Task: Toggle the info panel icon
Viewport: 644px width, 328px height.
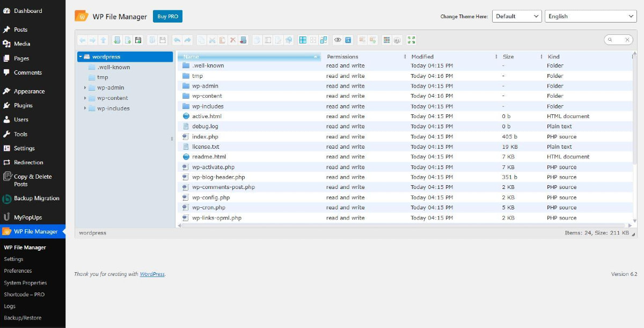Action: (348, 39)
